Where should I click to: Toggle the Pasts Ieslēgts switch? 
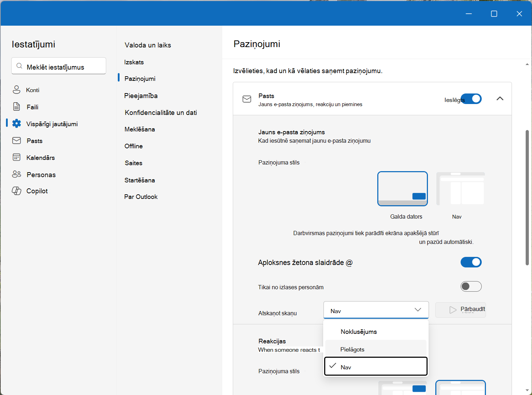(471, 99)
